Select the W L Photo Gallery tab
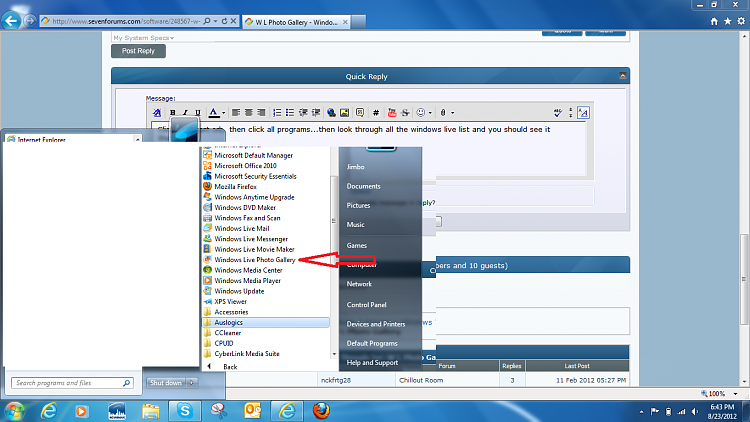Viewport: 750px width, 422px height. [x=297, y=22]
